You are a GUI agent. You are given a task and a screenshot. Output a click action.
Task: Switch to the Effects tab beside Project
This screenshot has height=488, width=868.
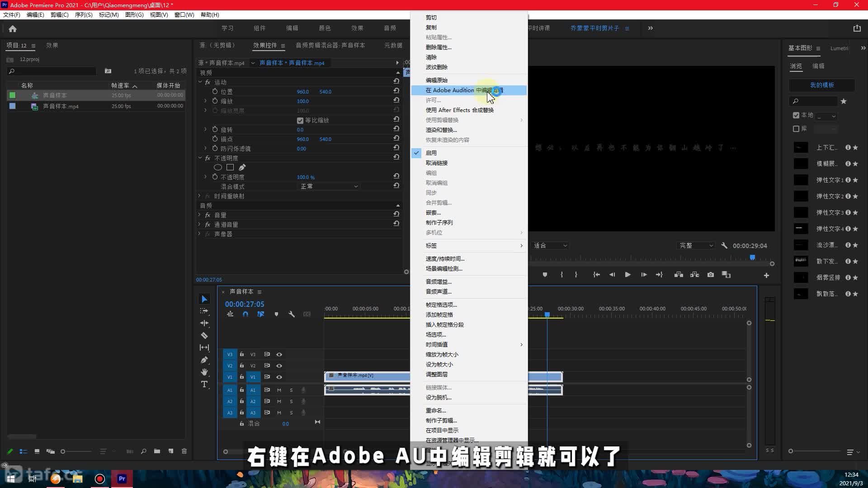[x=52, y=45]
